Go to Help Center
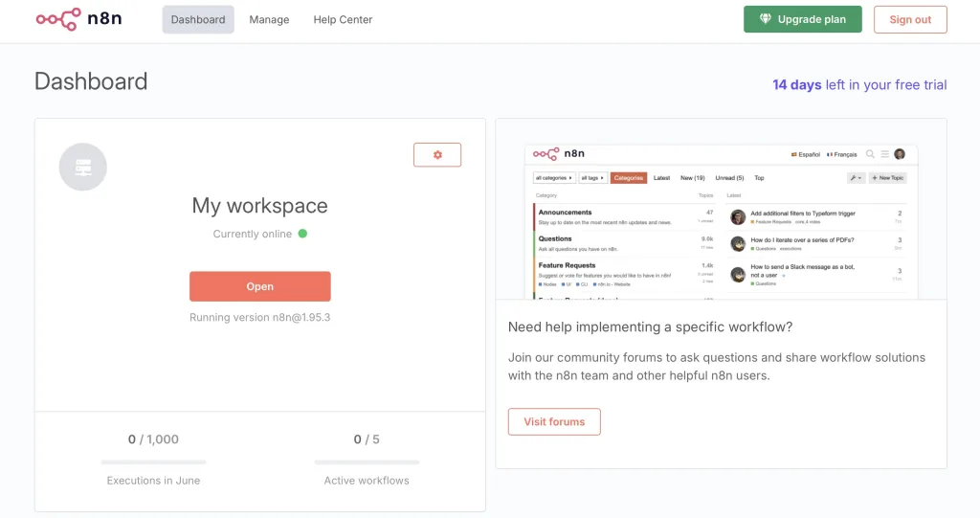The image size is (980, 518). [343, 19]
